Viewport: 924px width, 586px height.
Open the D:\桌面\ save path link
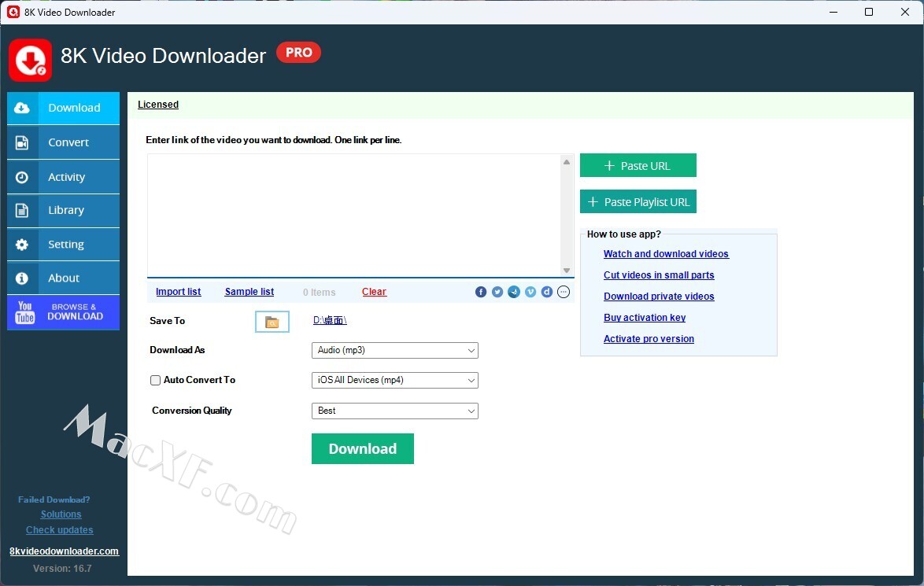coord(330,320)
